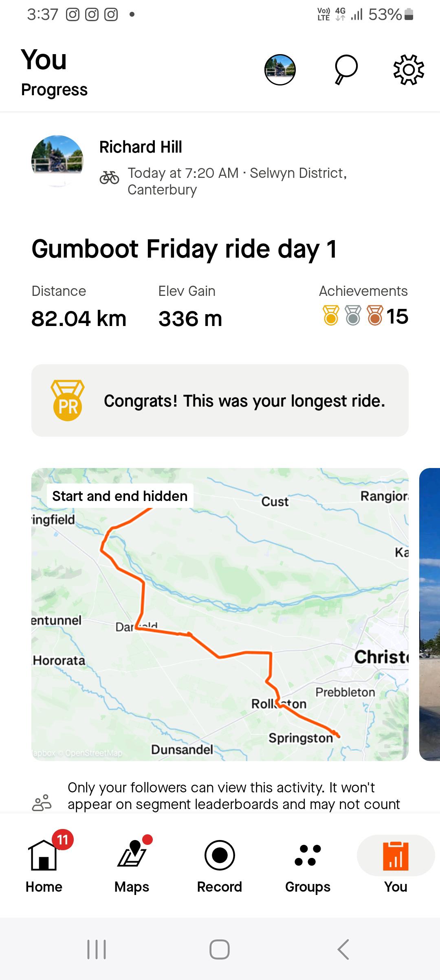Open the ride route map

click(x=220, y=615)
